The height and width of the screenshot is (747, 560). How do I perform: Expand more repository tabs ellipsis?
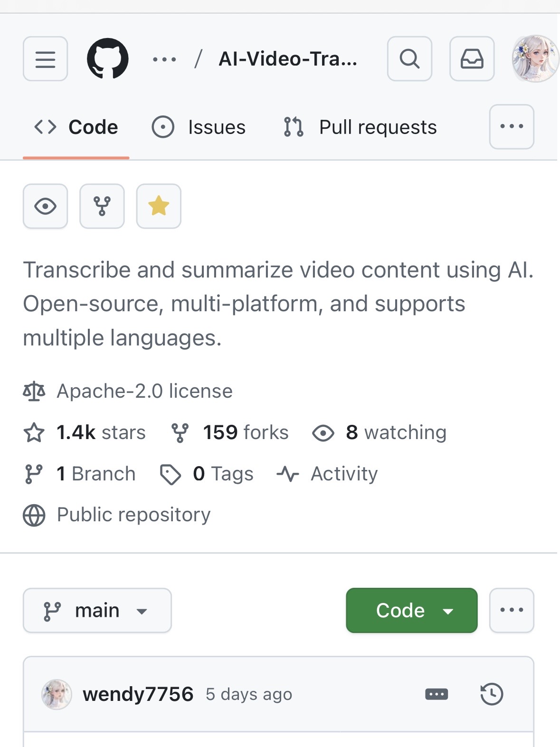pyautogui.click(x=512, y=127)
